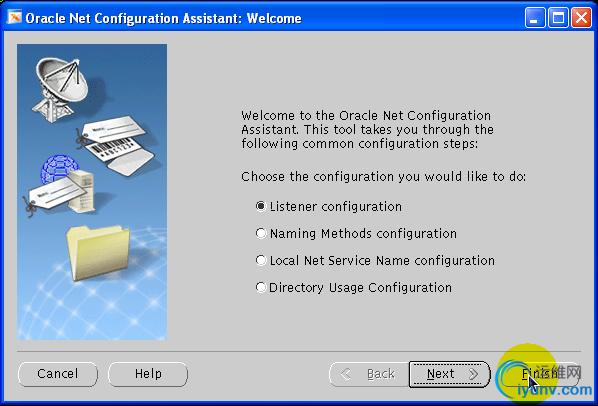Minimize the Oracle Net Configuration window

(x=535, y=18)
